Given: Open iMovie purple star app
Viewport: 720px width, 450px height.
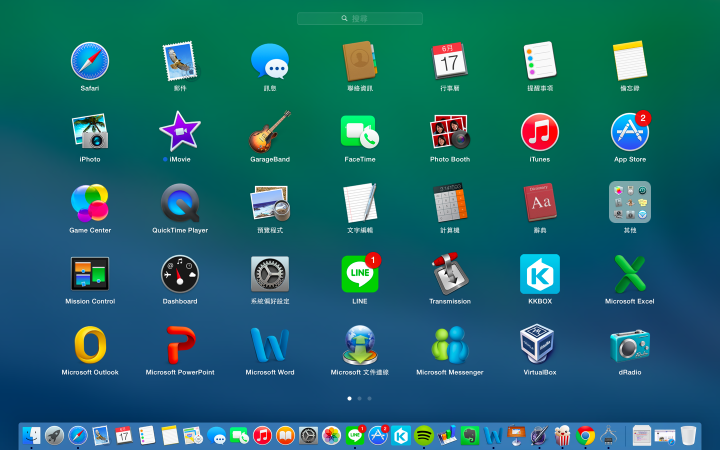Looking at the screenshot, I should point(180,132).
